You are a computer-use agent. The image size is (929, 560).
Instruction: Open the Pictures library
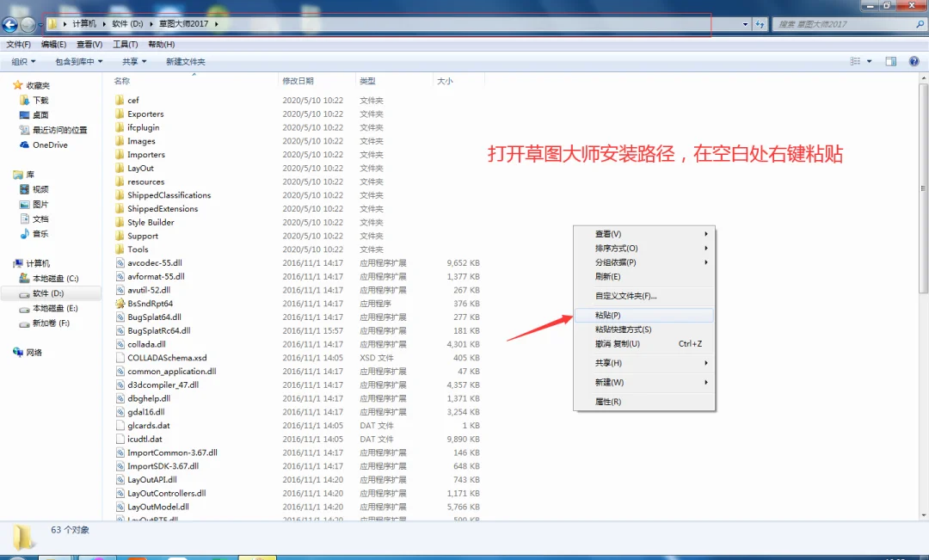pos(34,204)
